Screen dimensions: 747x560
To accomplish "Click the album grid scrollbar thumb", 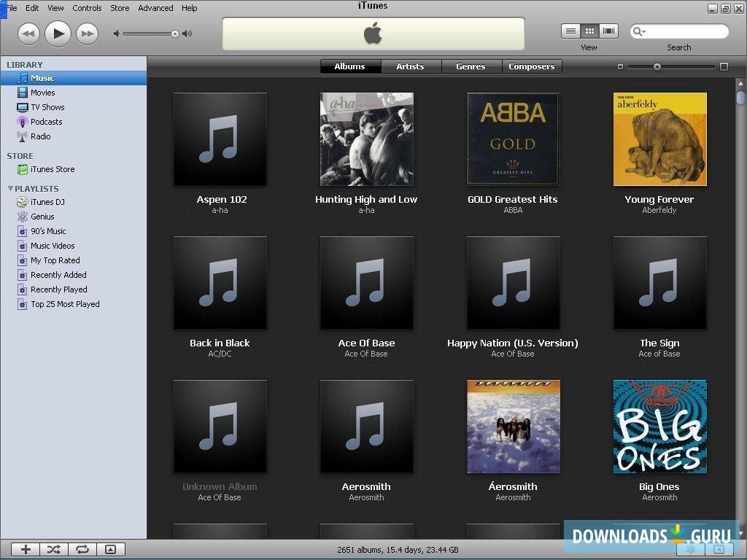I will tap(741, 98).
